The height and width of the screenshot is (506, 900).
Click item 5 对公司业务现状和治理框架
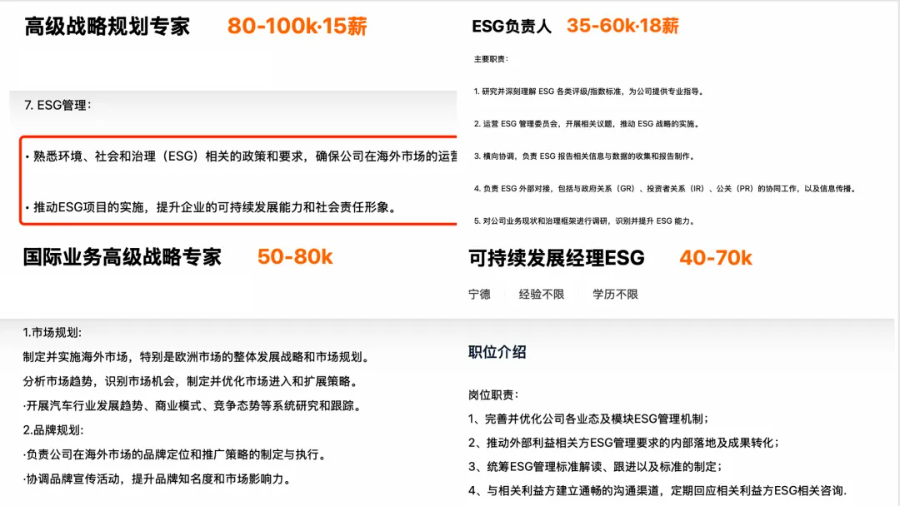pyautogui.click(x=584, y=221)
